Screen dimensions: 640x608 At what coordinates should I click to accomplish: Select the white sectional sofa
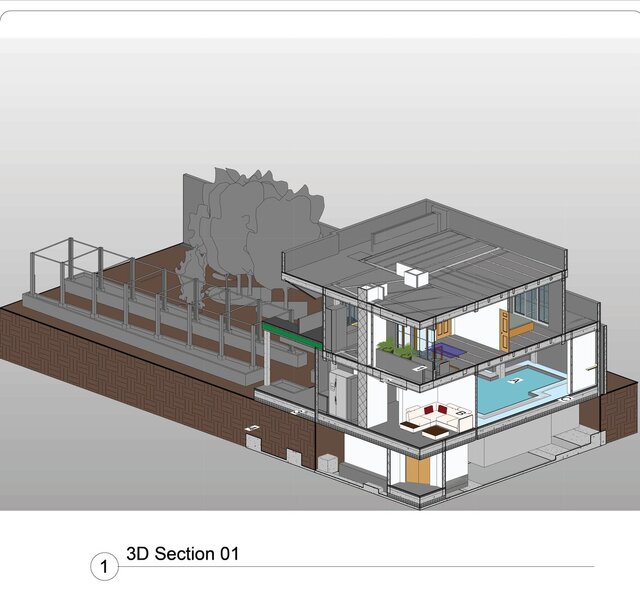click(438, 417)
